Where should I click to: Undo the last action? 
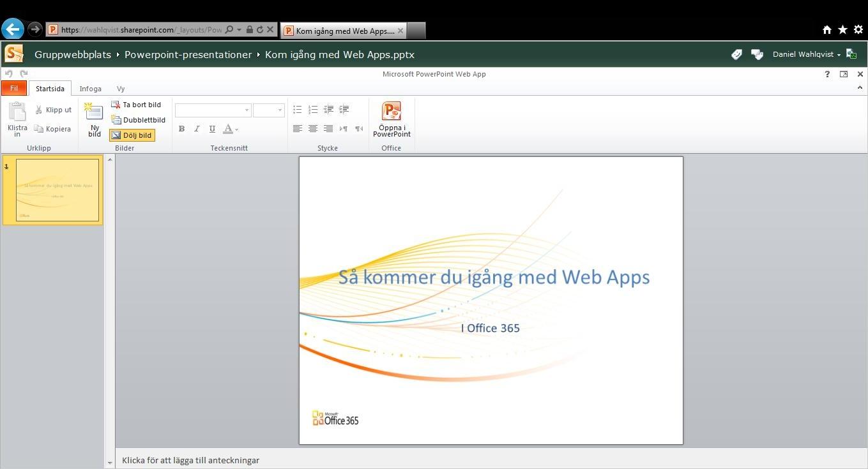(x=9, y=74)
